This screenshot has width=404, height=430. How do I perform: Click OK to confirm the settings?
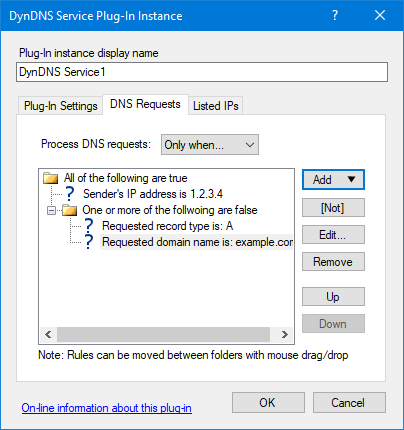click(268, 403)
